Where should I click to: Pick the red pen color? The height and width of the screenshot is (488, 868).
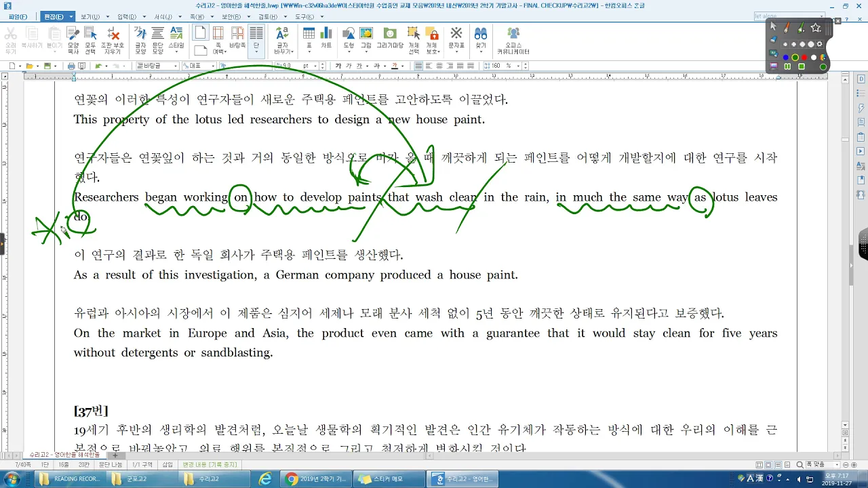pyautogui.click(x=804, y=58)
